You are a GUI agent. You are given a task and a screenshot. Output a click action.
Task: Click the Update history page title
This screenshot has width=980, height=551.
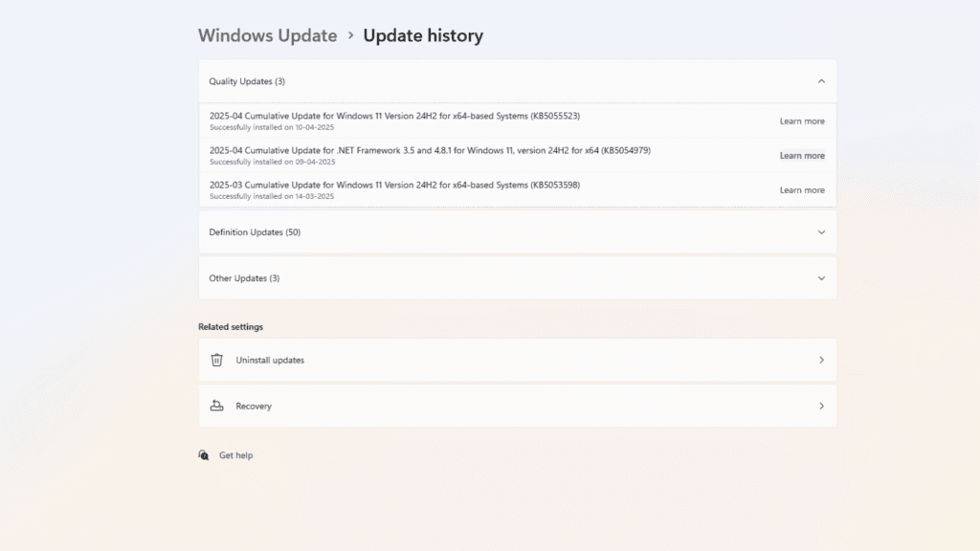(423, 35)
